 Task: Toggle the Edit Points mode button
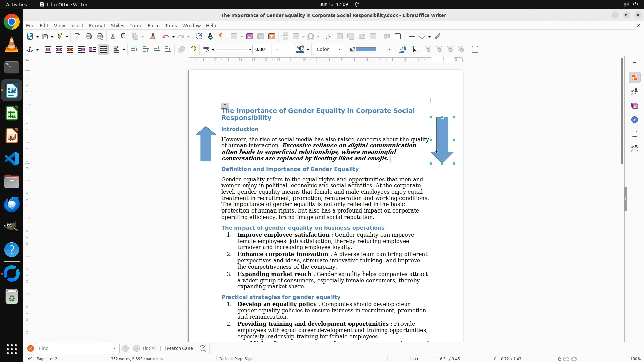tap(414, 50)
